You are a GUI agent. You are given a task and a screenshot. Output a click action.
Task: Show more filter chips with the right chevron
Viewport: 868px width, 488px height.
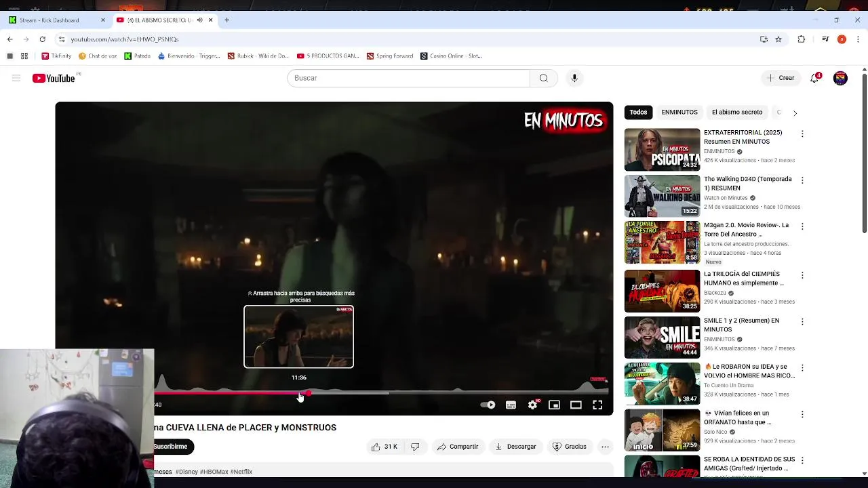point(795,113)
